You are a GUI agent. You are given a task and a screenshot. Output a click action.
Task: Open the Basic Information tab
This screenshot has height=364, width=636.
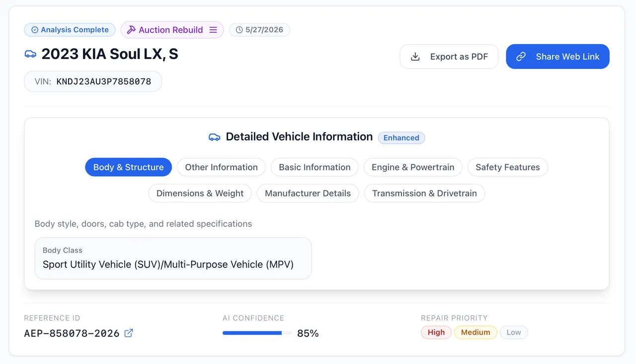click(x=315, y=167)
